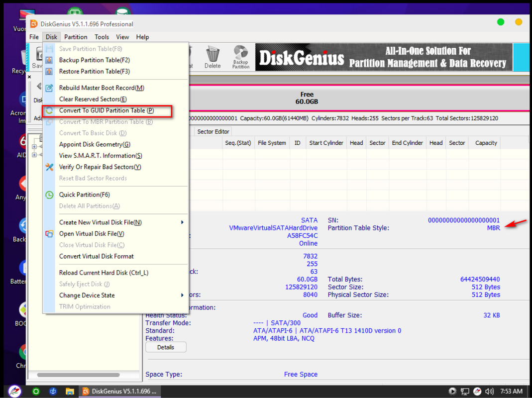Click the File System column header
The width and height of the screenshot is (532, 398).
(x=272, y=143)
